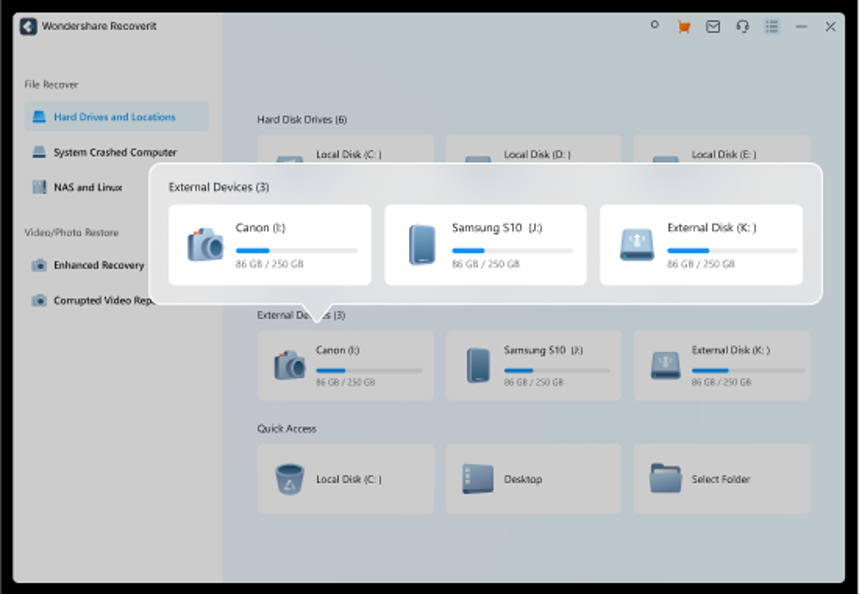Click the recycle bin icon in Quick Access
860x595 pixels.
[x=290, y=479]
